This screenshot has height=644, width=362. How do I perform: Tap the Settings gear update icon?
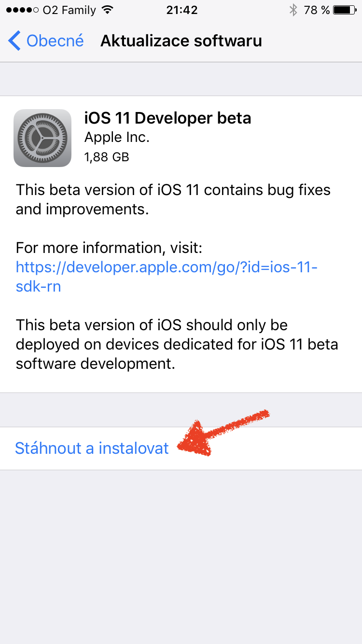pos(42,138)
